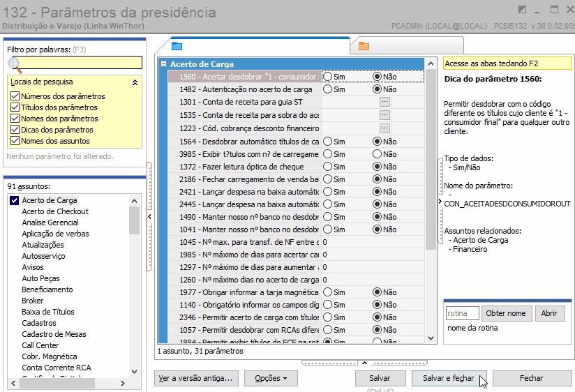The height and width of the screenshot is (392, 575).
Task: Click subjects list scroll up arrow
Action: click(134, 201)
